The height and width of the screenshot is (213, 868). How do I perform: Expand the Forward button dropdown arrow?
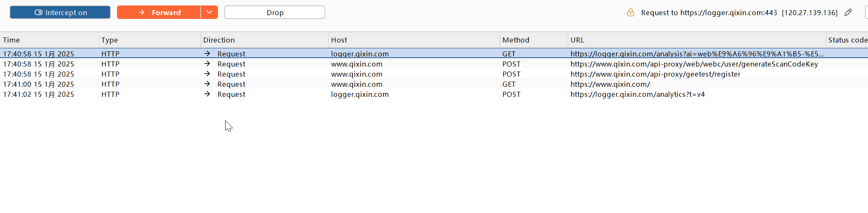pos(209,13)
